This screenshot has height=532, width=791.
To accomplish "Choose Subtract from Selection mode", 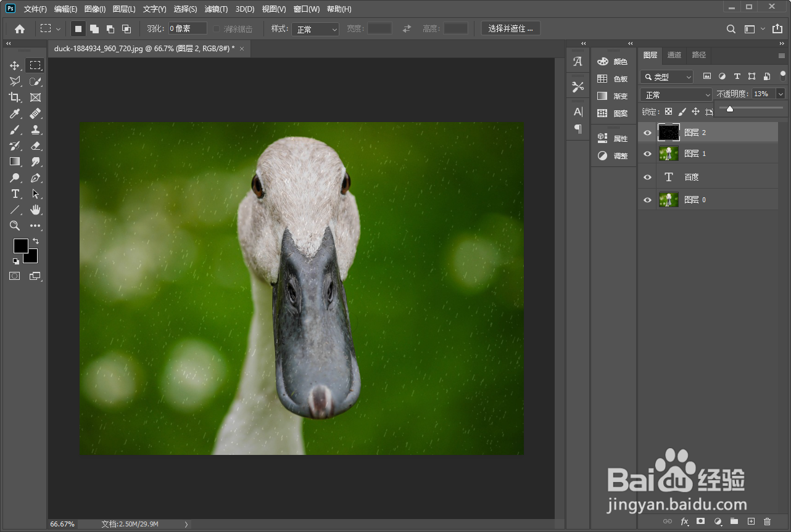I will pos(110,29).
